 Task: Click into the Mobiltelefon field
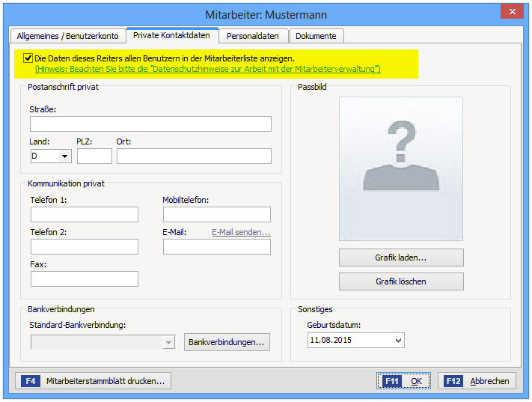coord(217,215)
